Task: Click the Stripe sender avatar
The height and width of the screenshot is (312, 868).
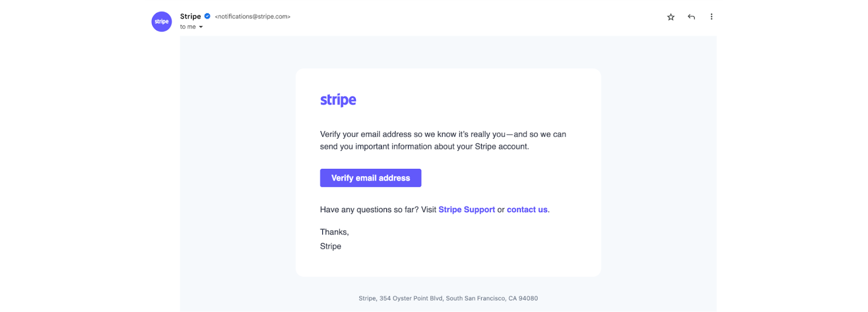Action: (162, 22)
